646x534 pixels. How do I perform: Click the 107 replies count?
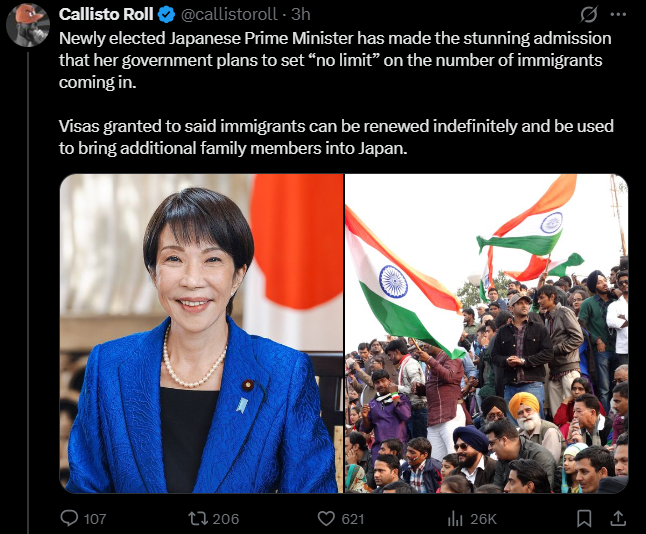pos(95,519)
